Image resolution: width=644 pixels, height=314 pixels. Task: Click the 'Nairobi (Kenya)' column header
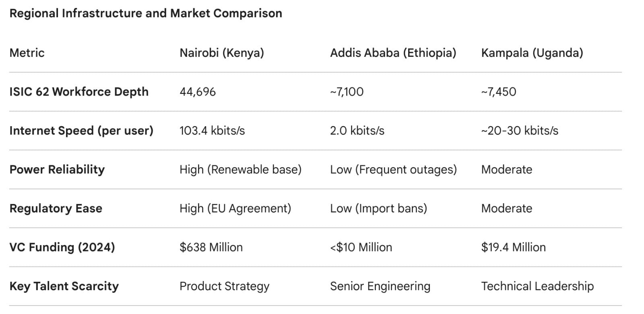click(x=222, y=53)
